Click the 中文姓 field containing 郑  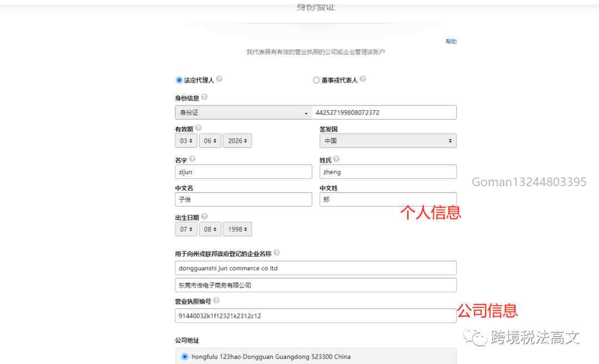point(388,199)
